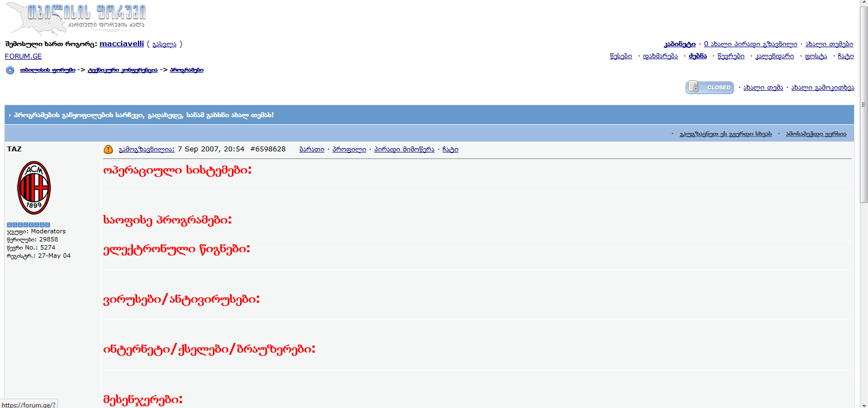The image size is (868, 408).
Task: Click the ელექტრონული წიგნები: heading
Action: click(x=177, y=249)
